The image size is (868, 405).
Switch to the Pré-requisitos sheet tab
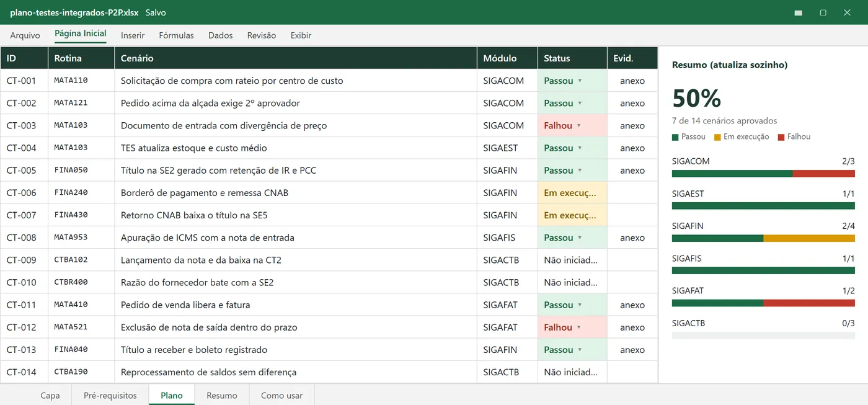[110, 395]
